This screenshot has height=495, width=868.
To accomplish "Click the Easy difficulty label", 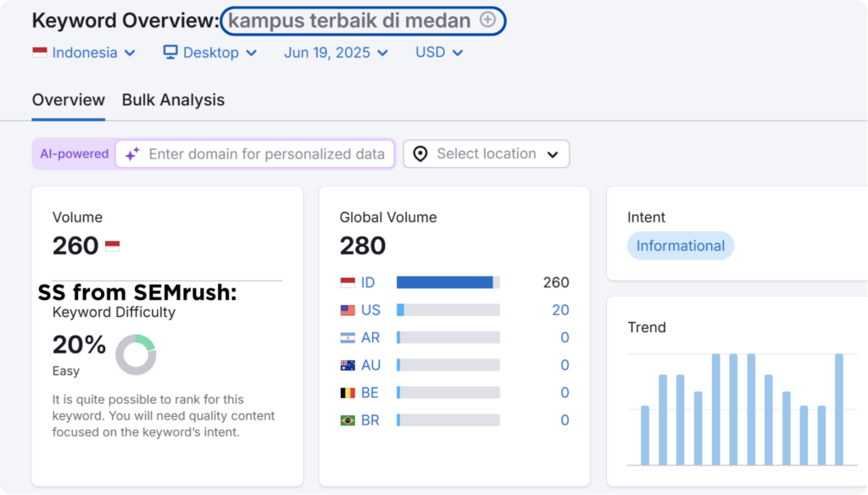I will 66,371.
